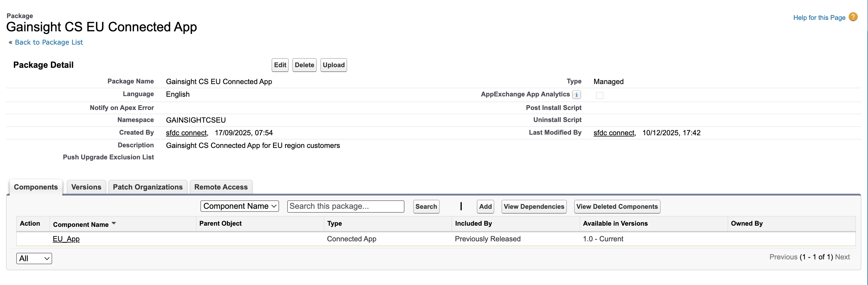The image size is (868, 285).
Task: Click the Uninstall Script label
Action: click(x=557, y=120)
